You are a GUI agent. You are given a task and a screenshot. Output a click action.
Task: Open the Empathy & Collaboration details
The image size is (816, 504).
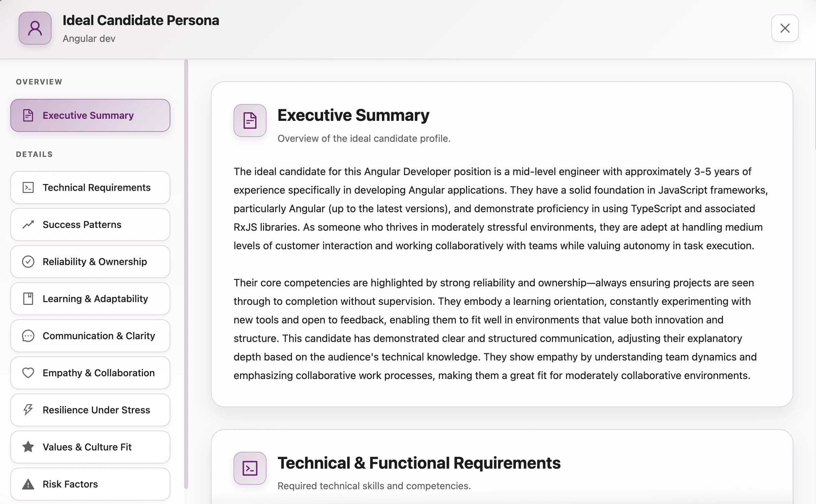[90, 373]
